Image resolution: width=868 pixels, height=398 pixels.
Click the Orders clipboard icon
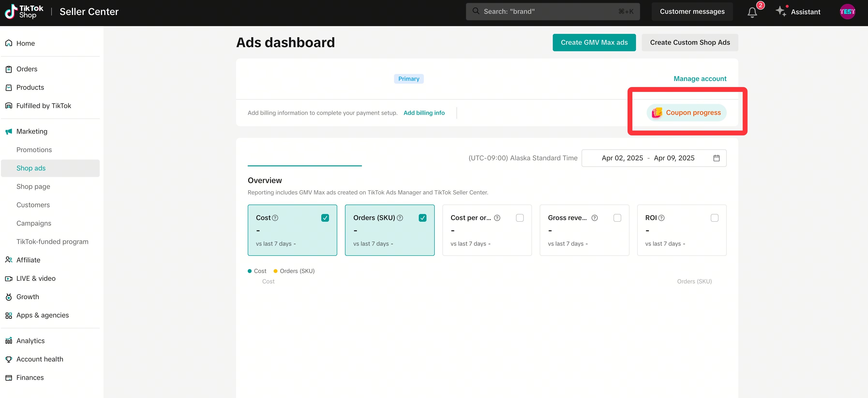point(9,69)
